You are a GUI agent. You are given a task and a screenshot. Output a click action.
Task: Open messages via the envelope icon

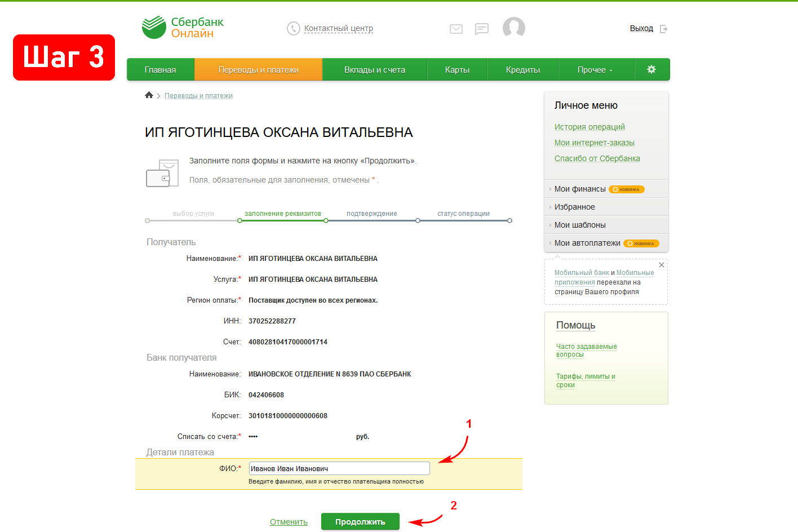coord(456,29)
